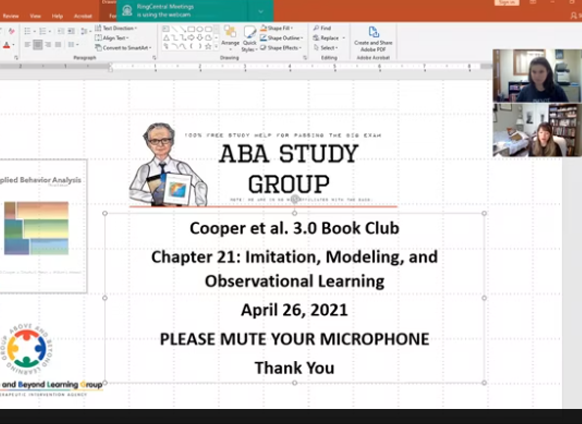The height and width of the screenshot is (424, 582).
Task: Click the RingCentral Meetings webcam icon
Action: 127,11
